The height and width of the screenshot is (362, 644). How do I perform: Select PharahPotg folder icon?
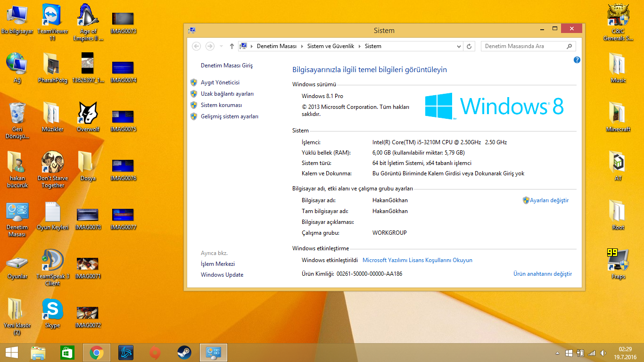[53, 69]
